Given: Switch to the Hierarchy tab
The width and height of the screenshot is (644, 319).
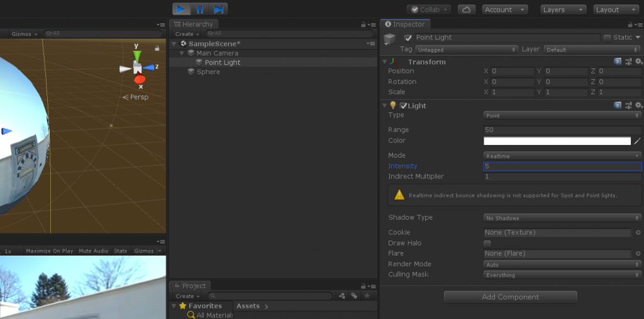Looking at the screenshot, I should pos(194,24).
